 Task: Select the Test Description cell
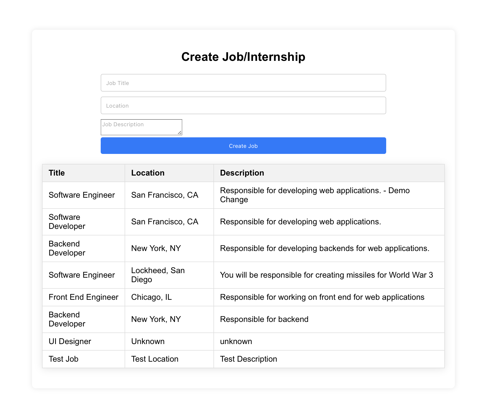click(x=329, y=359)
